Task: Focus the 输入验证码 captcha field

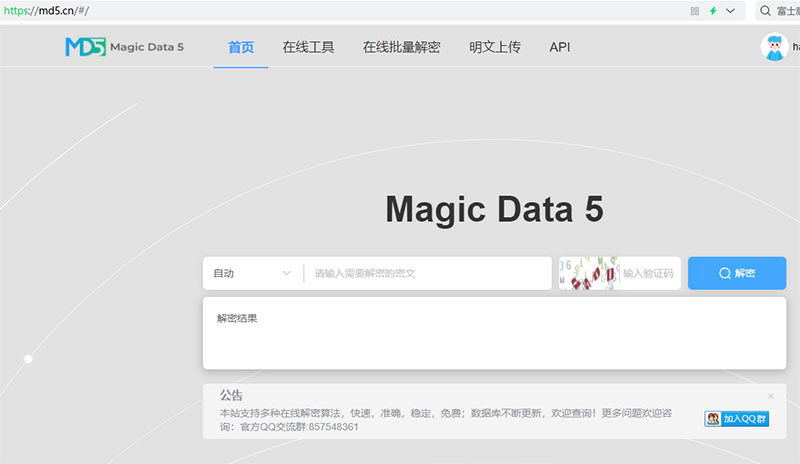Action: pyautogui.click(x=649, y=273)
